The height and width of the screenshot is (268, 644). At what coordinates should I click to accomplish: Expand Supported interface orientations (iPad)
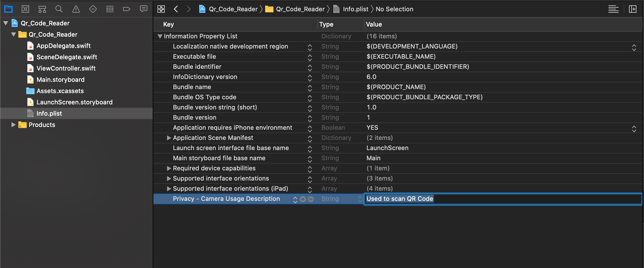[x=169, y=188]
